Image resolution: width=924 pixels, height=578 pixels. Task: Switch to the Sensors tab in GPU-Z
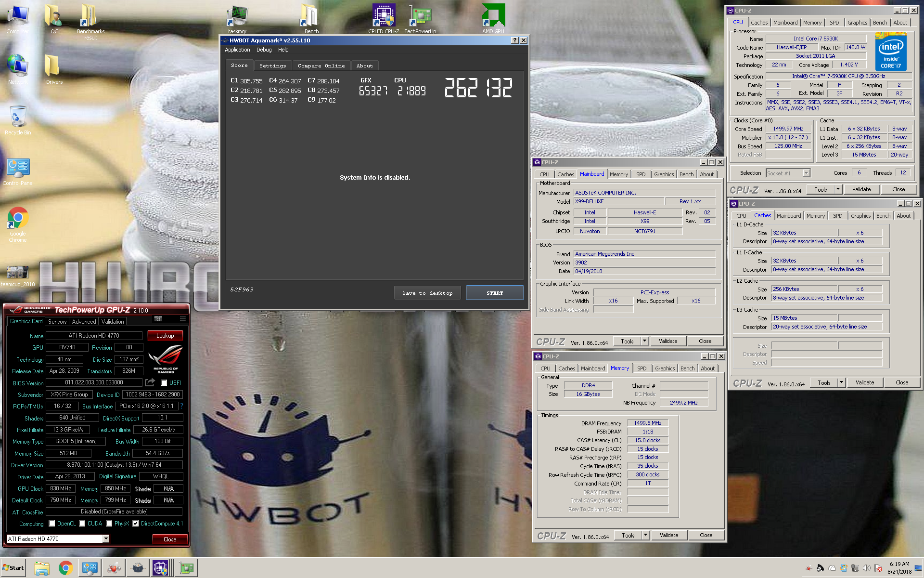57,322
